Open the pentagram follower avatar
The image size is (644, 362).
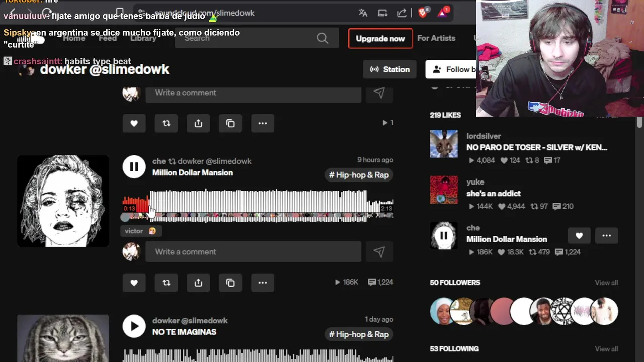563,311
